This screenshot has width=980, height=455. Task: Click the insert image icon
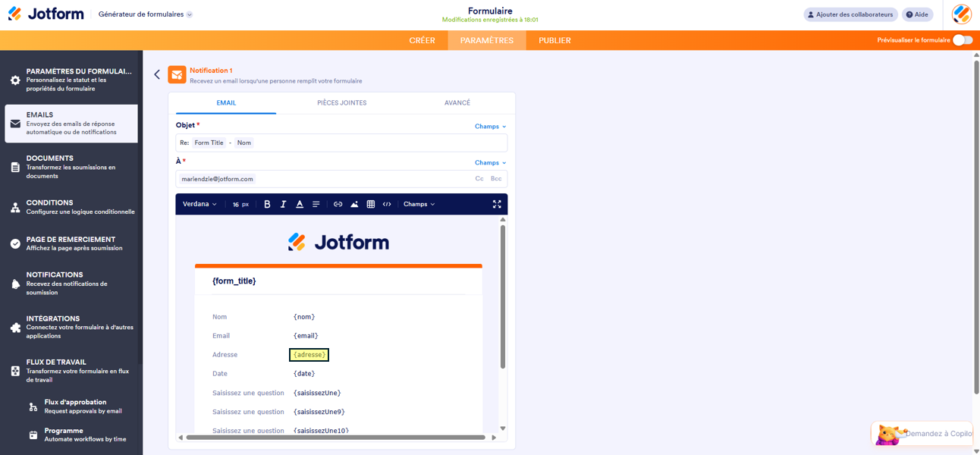click(x=354, y=204)
